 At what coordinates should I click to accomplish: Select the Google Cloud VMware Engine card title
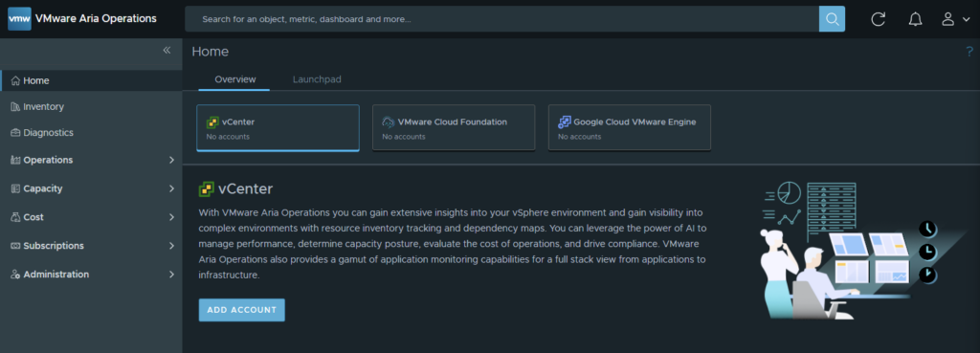coord(635,122)
